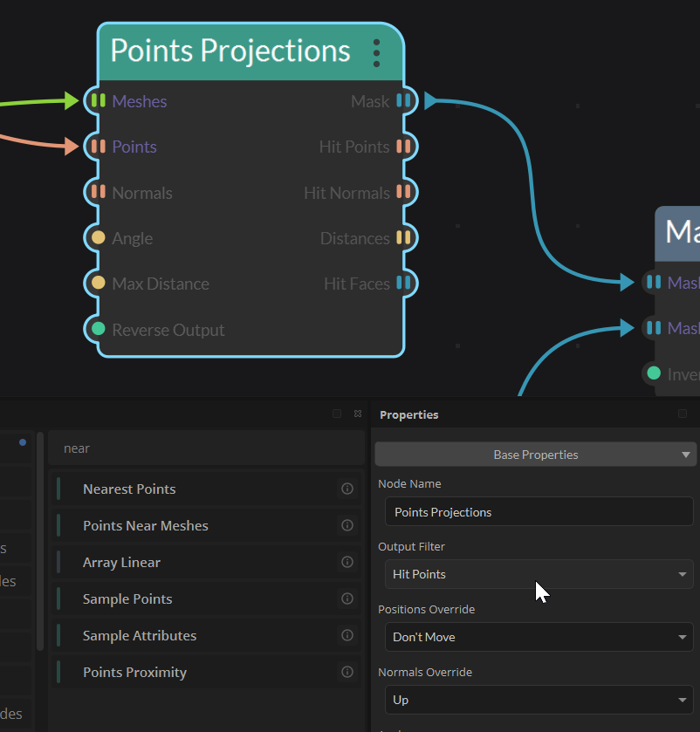Open the Positions Override dropdown
The image size is (700, 732).
pyautogui.click(x=539, y=637)
